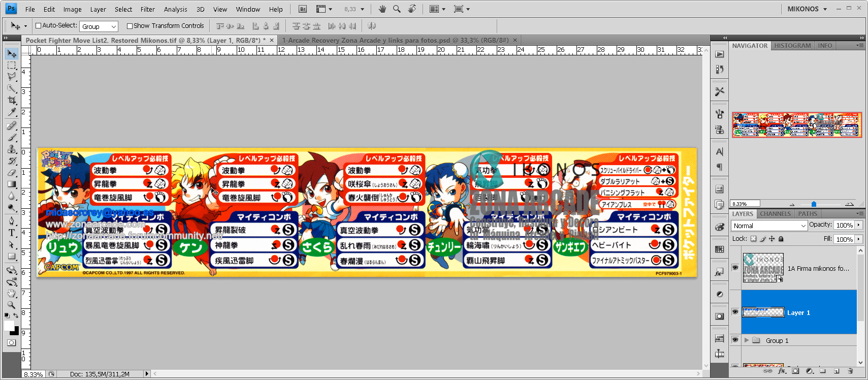Screen dimensions: 868x380
Task: Switch to the Channels tab
Action: [775, 214]
